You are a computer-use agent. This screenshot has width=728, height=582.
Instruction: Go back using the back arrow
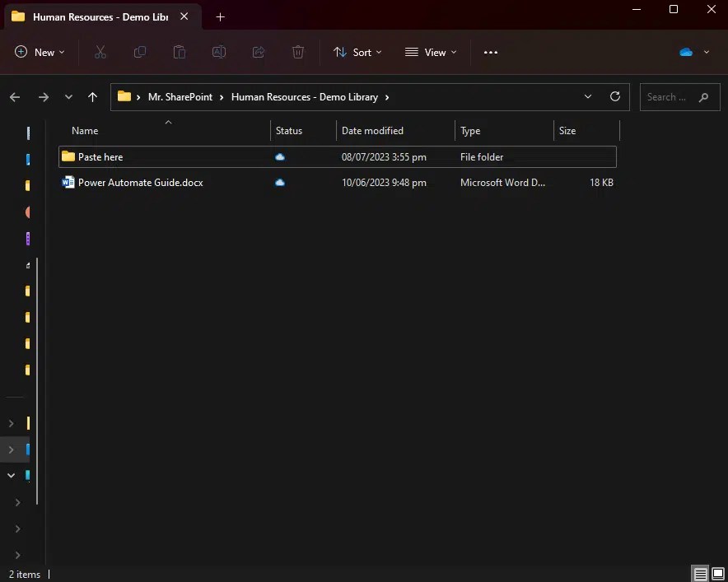click(x=14, y=96)
